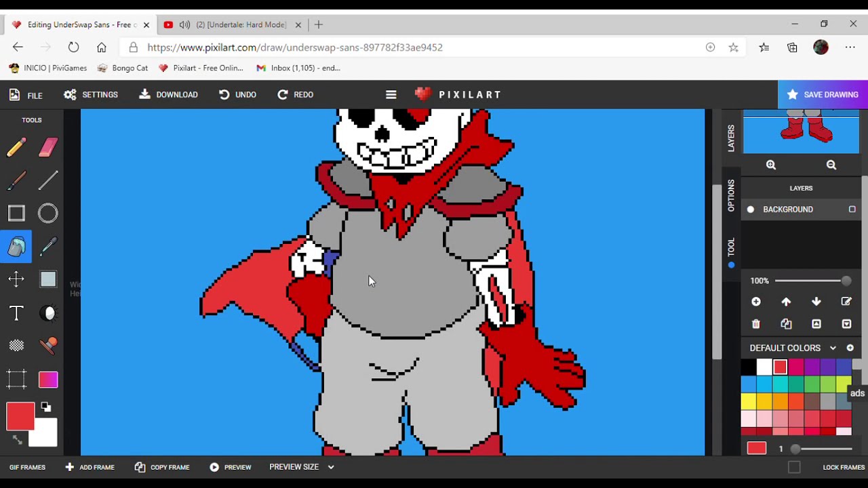868x488 pixels.
Task: Click the browser address bar URL
Action: click(x=295, y=47)
